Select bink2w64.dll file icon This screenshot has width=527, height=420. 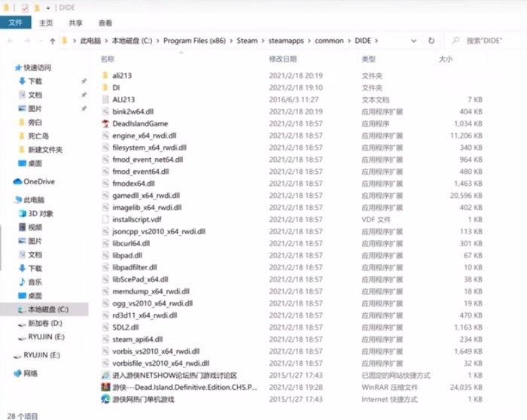pyautogui.click(x=105, y=111)
